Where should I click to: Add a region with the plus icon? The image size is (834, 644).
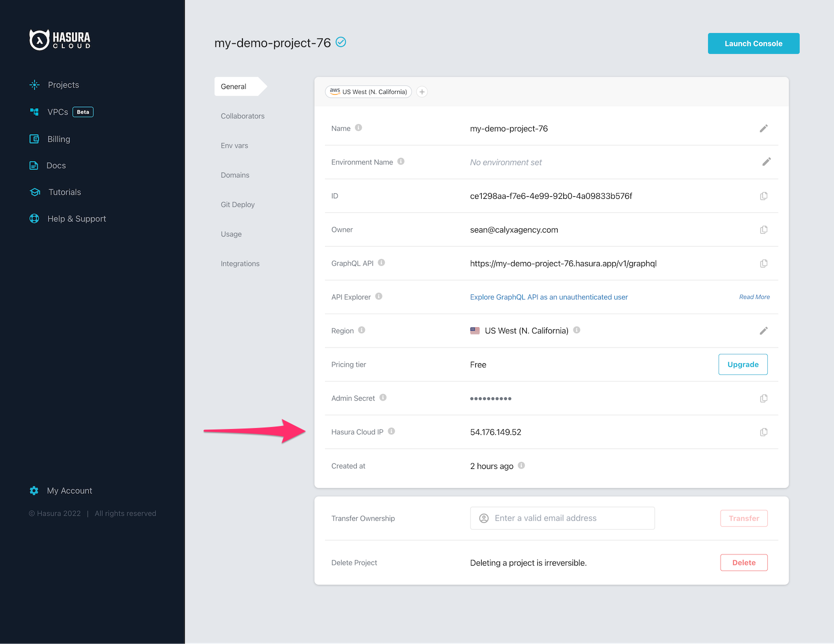(x=422, y=92)
